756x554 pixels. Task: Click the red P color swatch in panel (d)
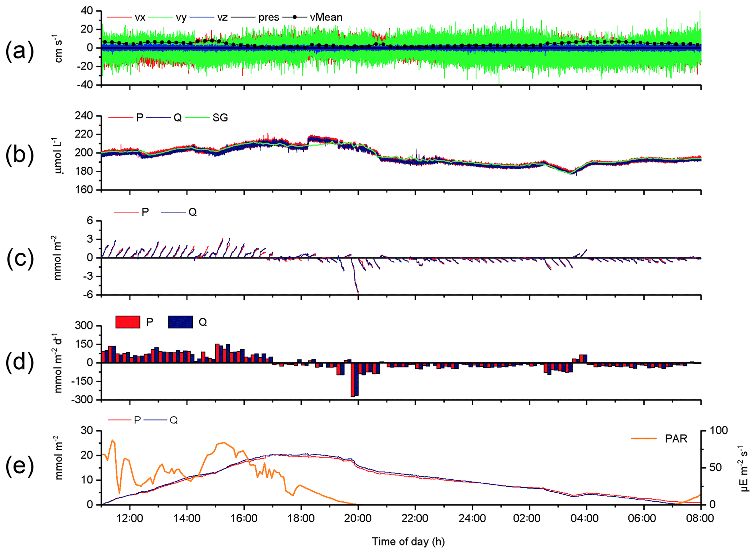(128, 322)
